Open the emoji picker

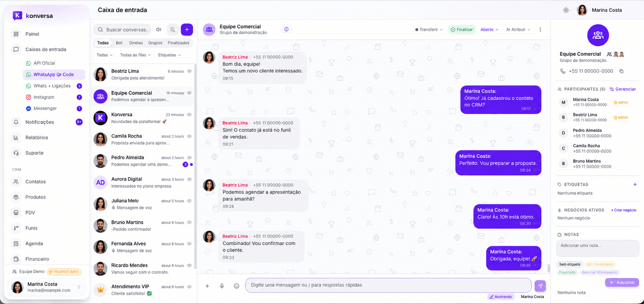point(236,286)
